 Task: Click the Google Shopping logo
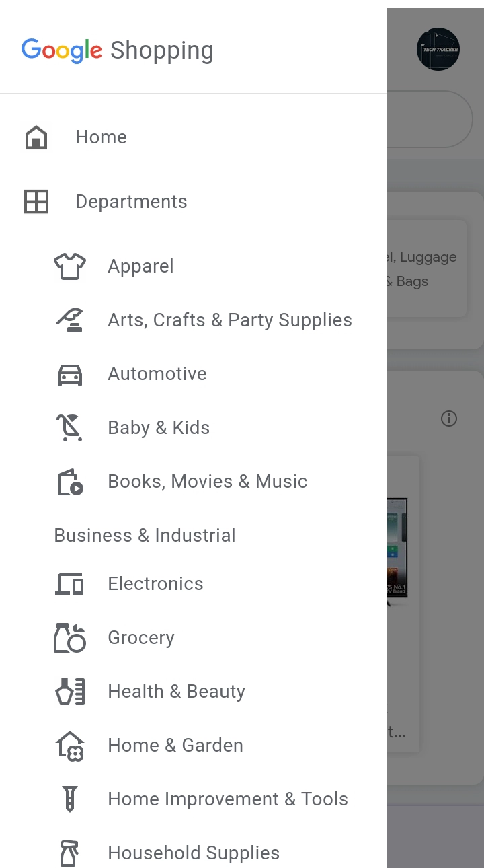[x=118, y=50]
